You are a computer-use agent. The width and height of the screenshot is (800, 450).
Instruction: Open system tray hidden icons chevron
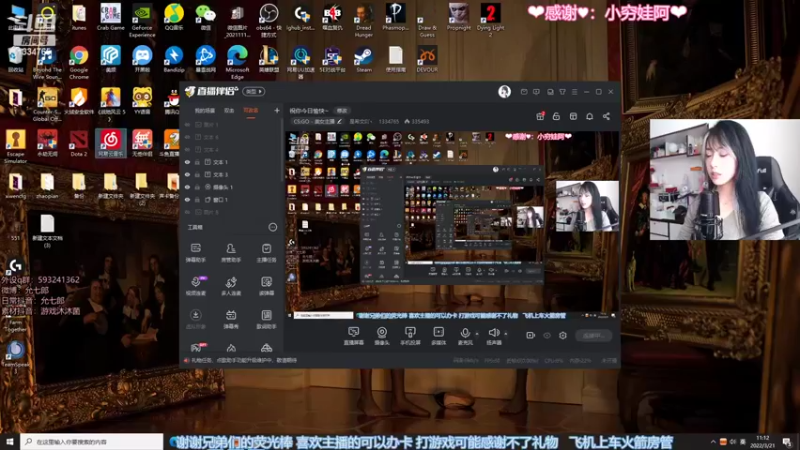point(713,441)
